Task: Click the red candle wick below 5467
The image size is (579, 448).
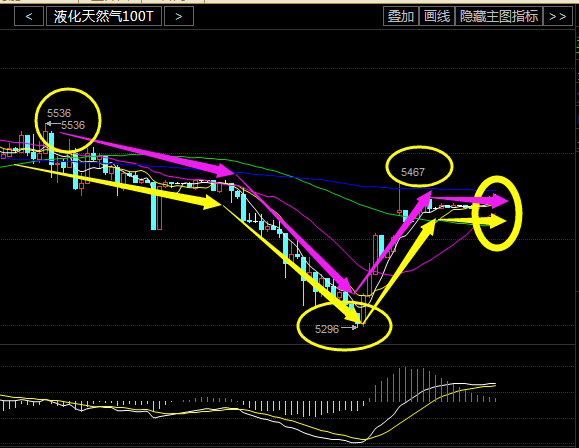Action: [x=400, y=198]
